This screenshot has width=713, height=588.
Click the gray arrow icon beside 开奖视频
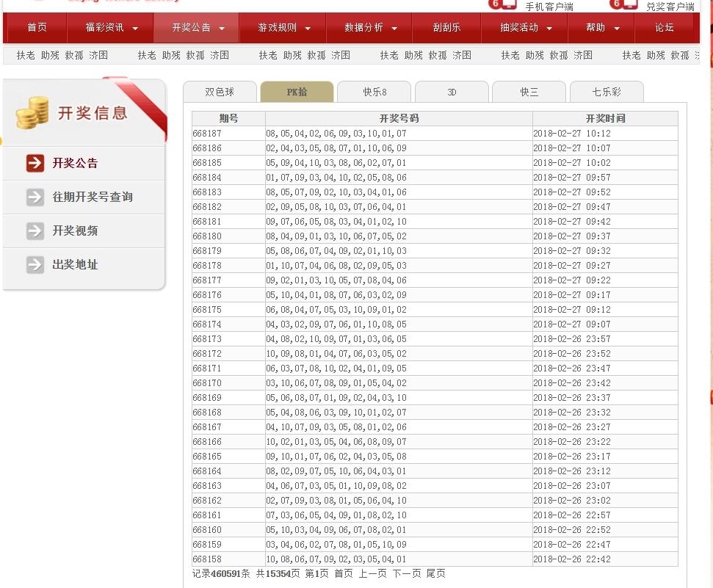point(35,231)
